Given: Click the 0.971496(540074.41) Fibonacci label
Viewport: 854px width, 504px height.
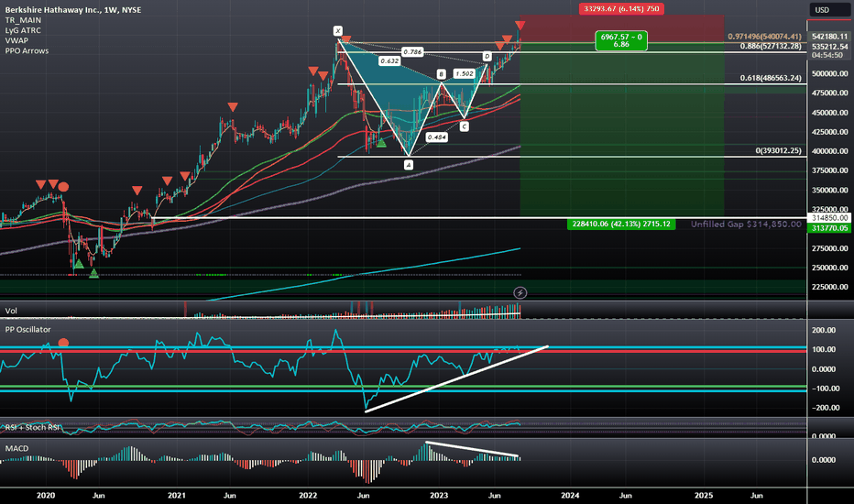Looking at the screenshot, I should click(765, 37).
